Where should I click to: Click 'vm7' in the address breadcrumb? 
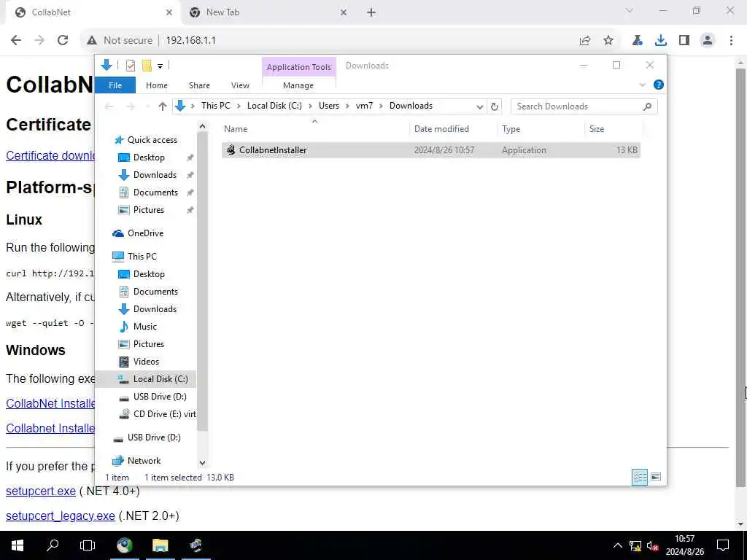(364, 106)
